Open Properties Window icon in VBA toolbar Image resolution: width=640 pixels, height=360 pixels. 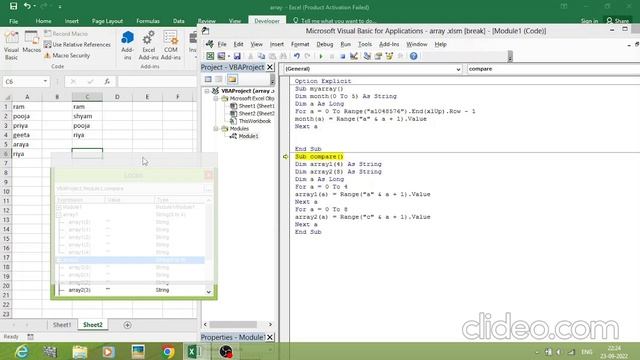pos(378,56)
